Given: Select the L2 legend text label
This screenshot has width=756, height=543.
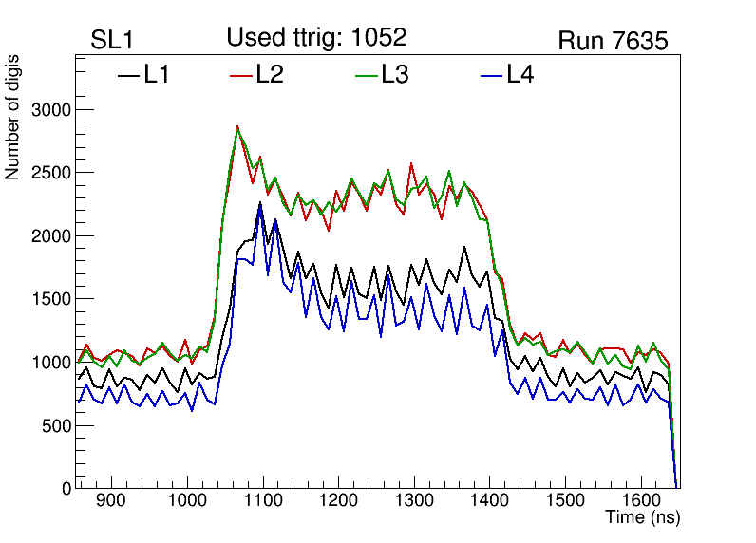Looking at the screenshot, I should (271, 75).
